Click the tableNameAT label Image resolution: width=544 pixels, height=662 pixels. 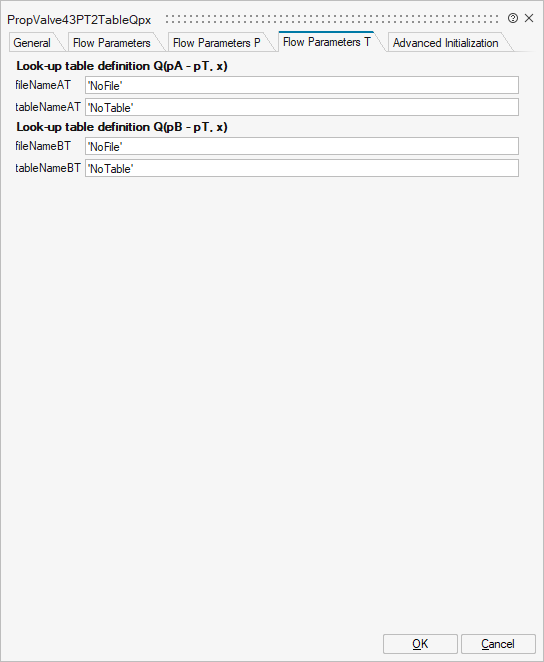coord(48,107)
